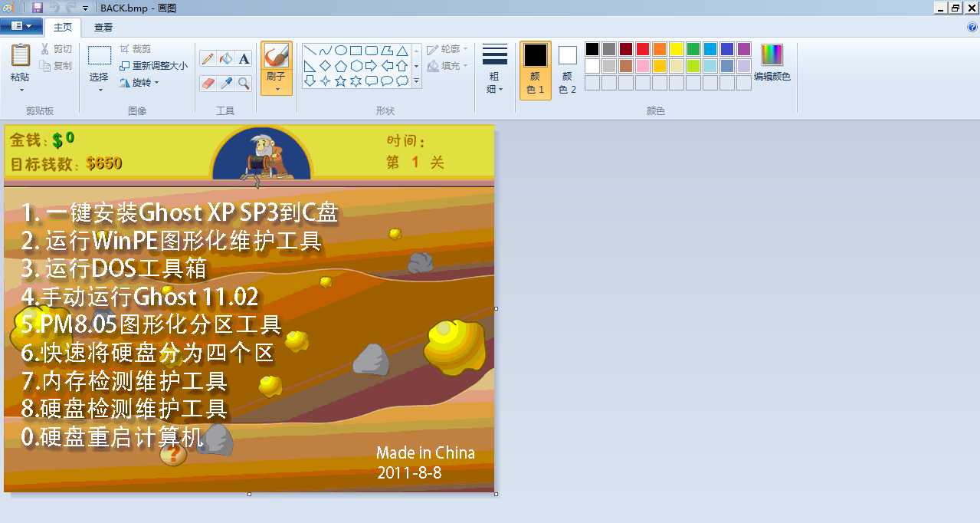The image size is (980, 523).
Task: Pick the red color swatch
Action: (643, 49)
